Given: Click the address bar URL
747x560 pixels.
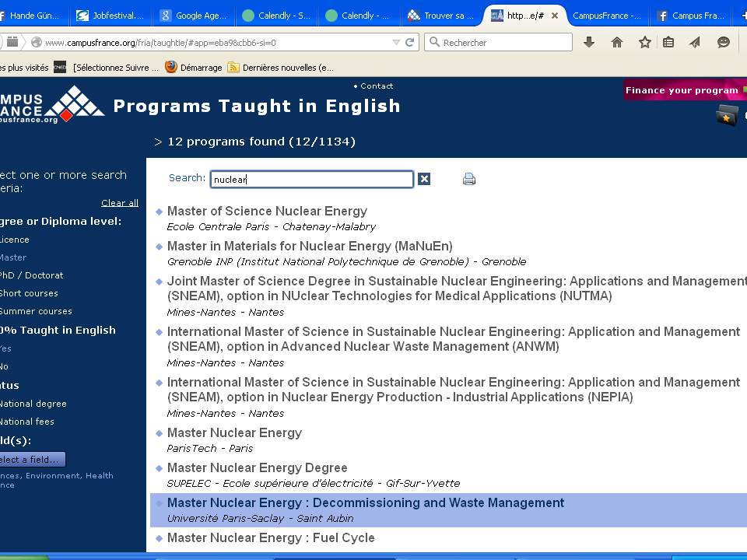Looking at the screenshot, I should tap(160, 43).
